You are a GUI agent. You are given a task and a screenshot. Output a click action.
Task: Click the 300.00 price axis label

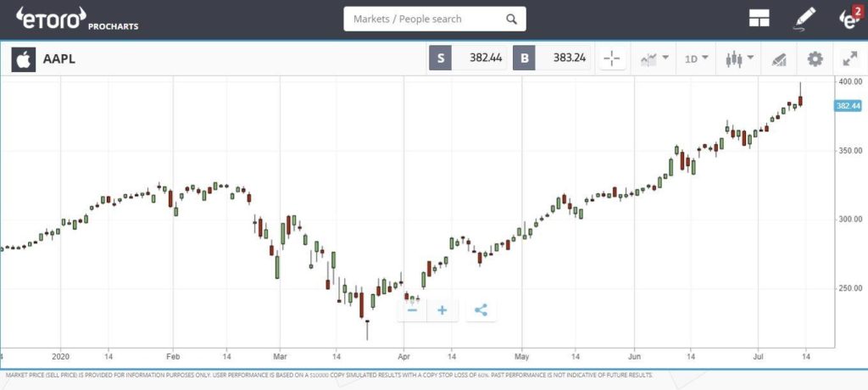coord(849,220)
